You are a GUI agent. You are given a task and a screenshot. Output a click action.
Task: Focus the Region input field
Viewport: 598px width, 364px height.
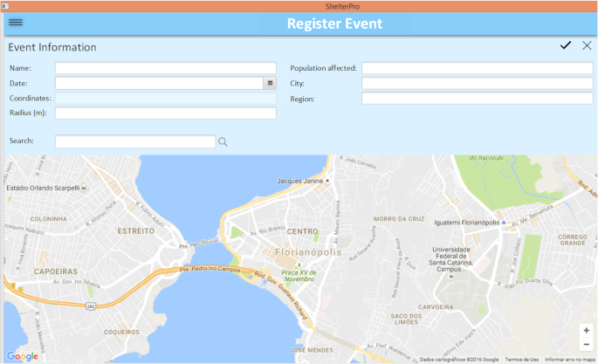click(478, 98)
